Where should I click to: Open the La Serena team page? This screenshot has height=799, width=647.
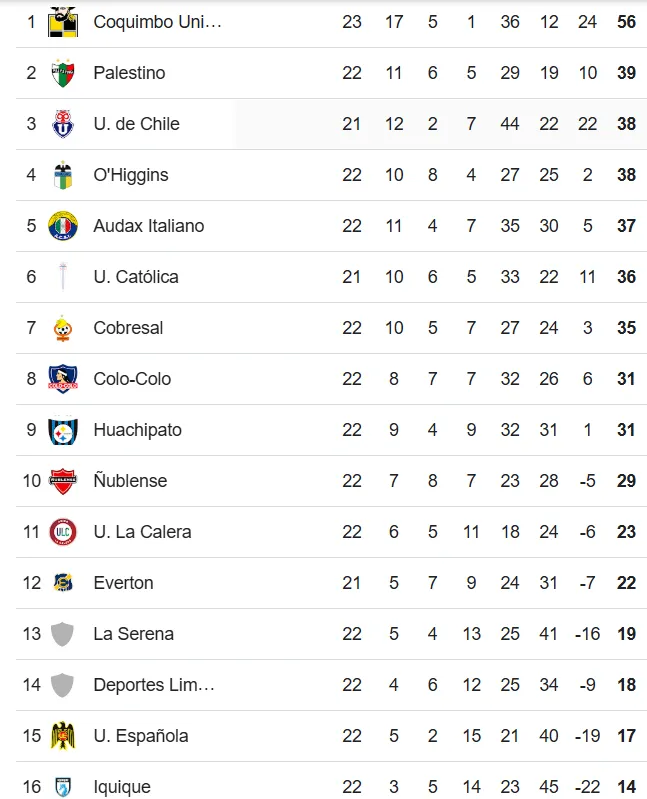(x=133, y=634)
